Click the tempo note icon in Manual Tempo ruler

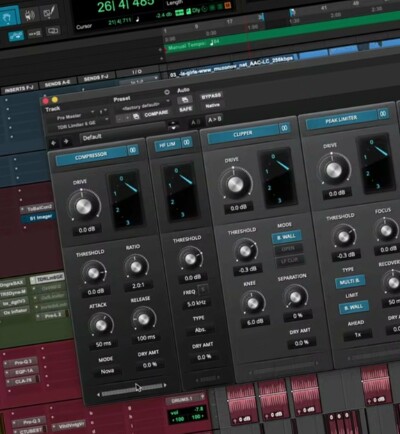point(212,43)
